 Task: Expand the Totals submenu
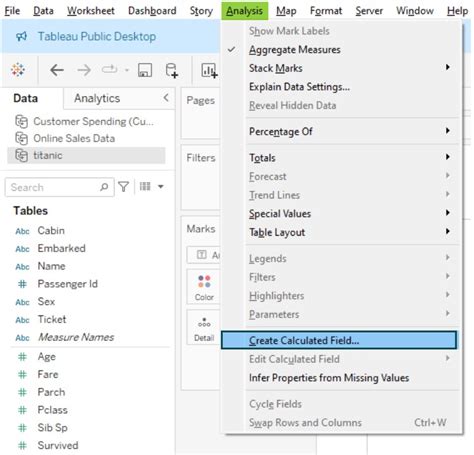click(342, 157)
